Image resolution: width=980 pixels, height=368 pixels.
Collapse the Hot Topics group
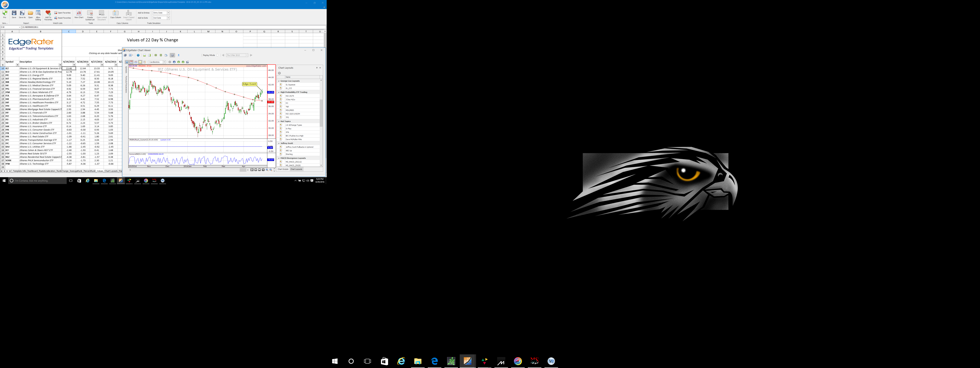click(279, 121)
